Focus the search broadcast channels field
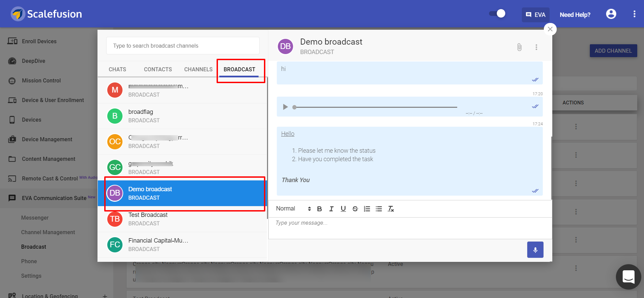Viewport: 644px width, 298px height. pyautogui.click(x=183, y=46)
